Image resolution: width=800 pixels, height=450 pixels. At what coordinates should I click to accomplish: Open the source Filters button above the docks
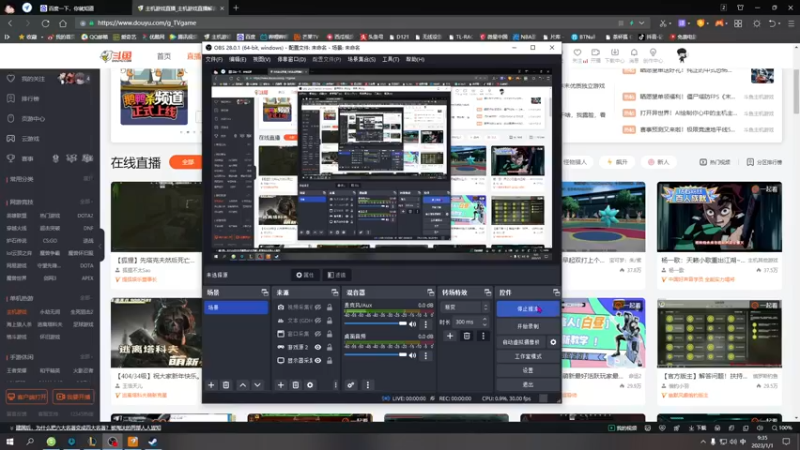tap(337, 275)
